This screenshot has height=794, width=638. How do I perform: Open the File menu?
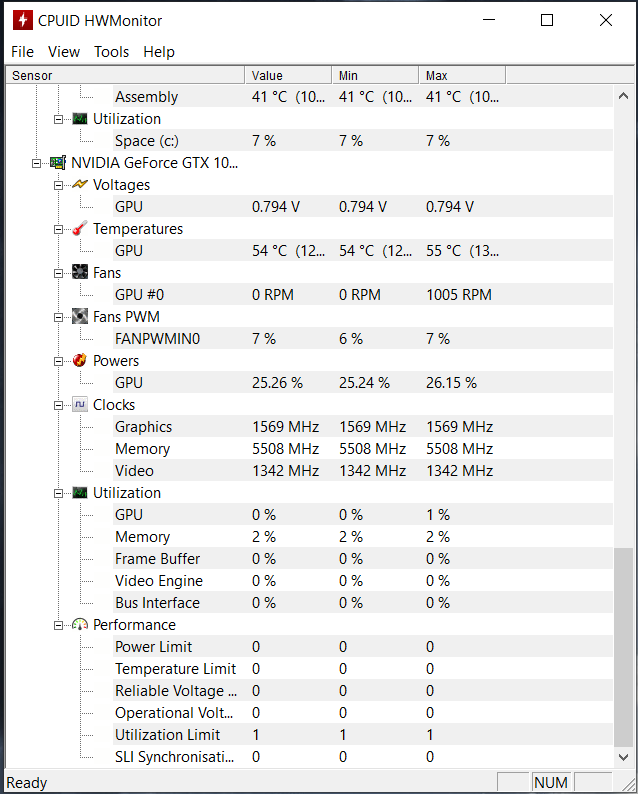[22, 52]
